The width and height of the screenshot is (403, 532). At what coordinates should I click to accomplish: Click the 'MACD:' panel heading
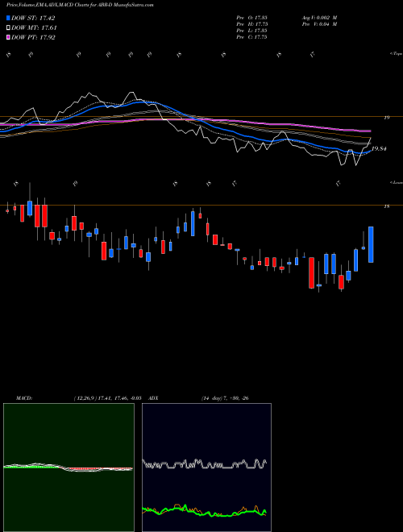click(24, 398)
